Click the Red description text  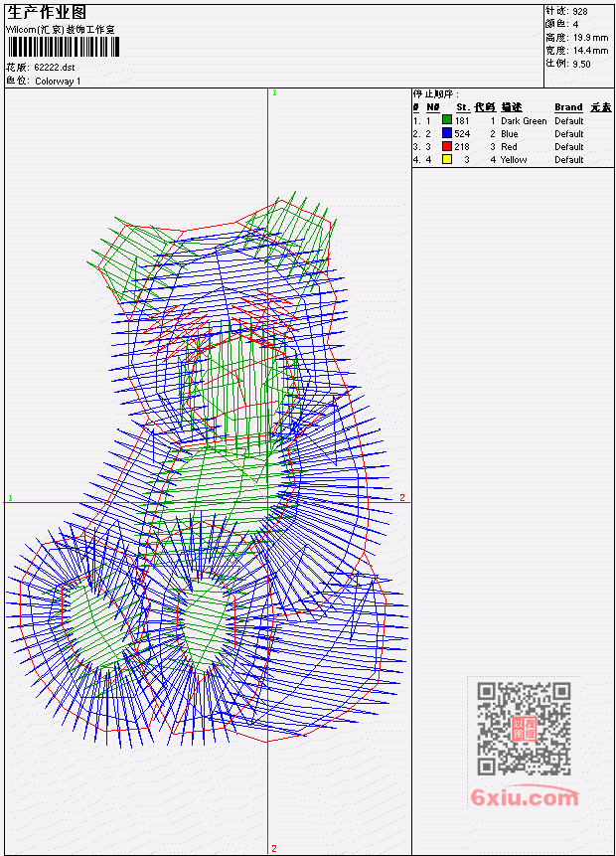509,147
